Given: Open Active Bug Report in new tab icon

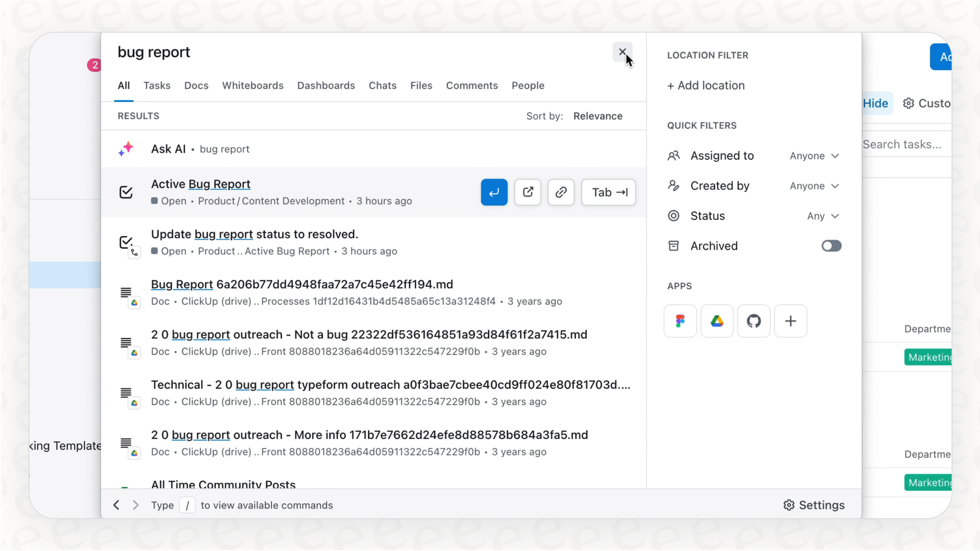Looking at the screenshot, I should click(x=527, y=192).
